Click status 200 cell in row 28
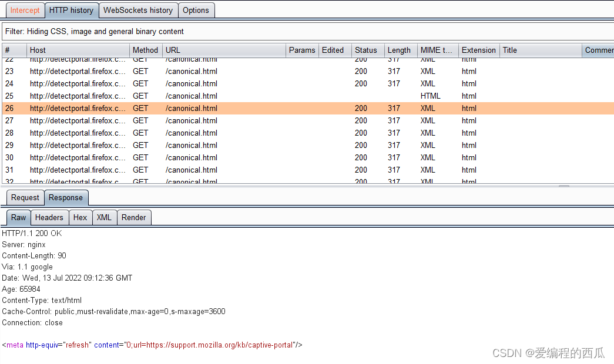 (361, 133)
